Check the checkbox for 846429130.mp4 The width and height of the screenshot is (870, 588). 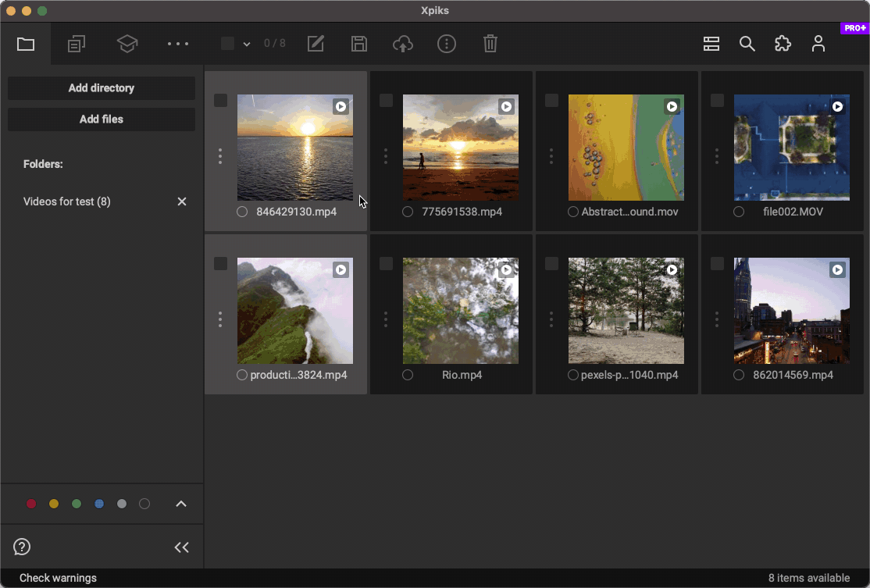coord(221,101)
